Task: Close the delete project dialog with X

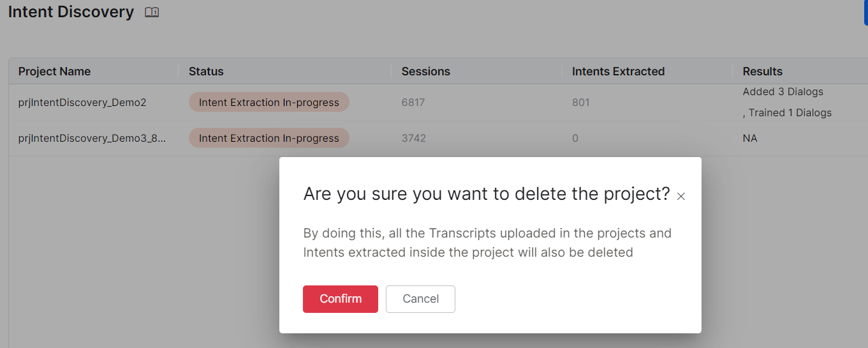Action: click(x=681, y=196)
